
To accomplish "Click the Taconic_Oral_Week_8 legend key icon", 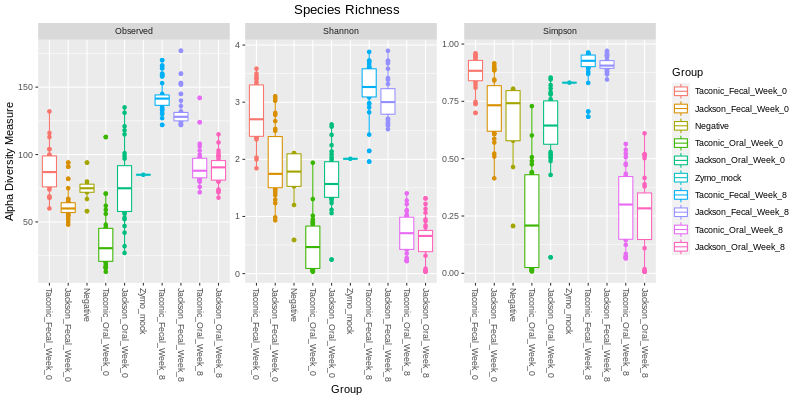I will coord(681,230).
